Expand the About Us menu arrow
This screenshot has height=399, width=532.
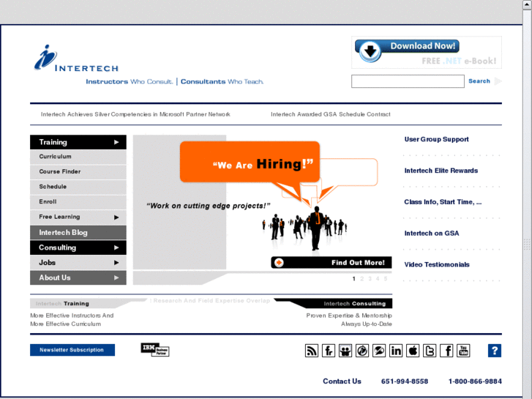point(116,277)
